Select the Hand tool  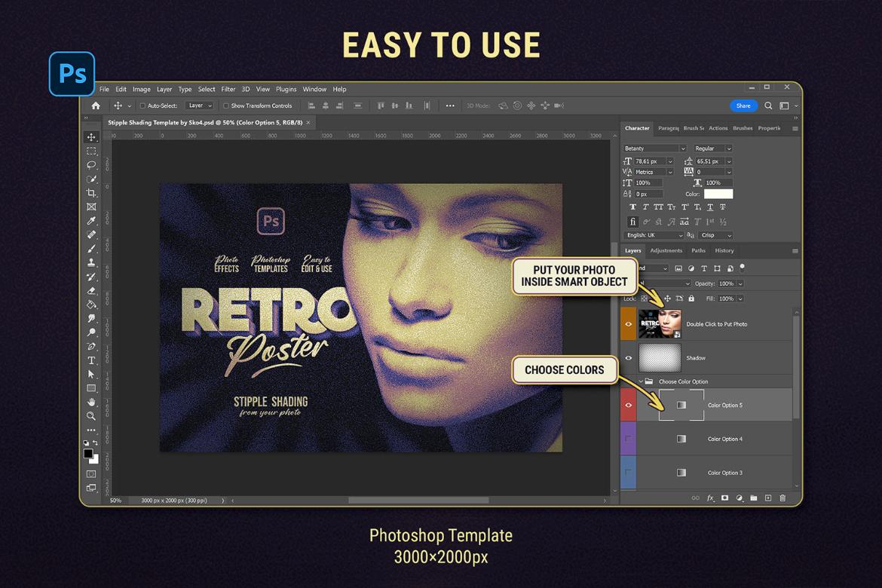(91, 403)
